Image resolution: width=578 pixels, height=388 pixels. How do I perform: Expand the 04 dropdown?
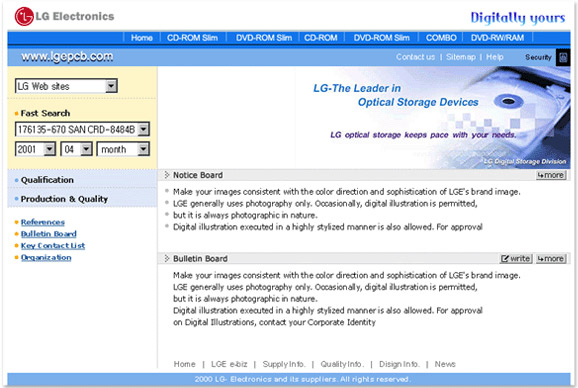[86, 149]
